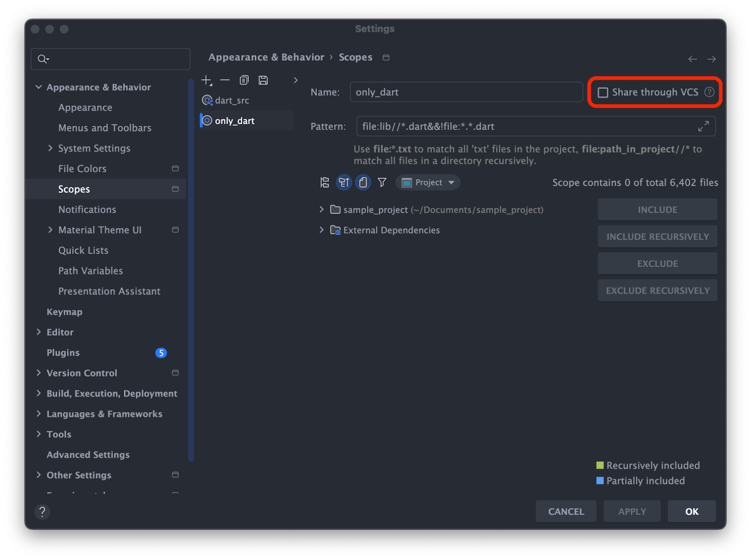Image resolution: width=751 pixels, height=560 pixels.
Task: Open help for Share through VCS
Action: tap(709, 92)
